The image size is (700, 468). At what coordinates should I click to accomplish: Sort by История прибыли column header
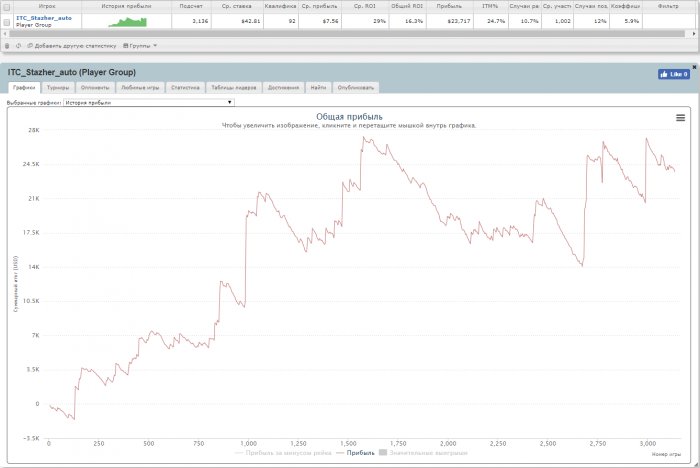pos(126,6)
